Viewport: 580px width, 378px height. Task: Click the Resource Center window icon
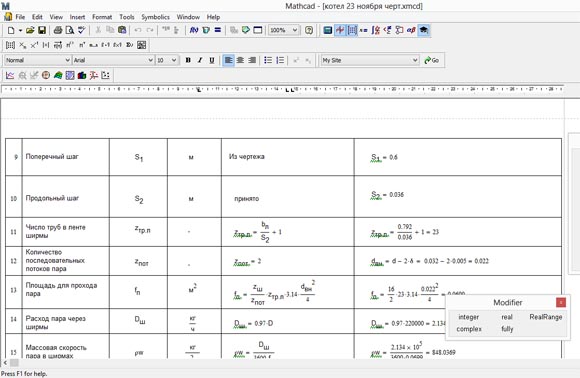257,30
